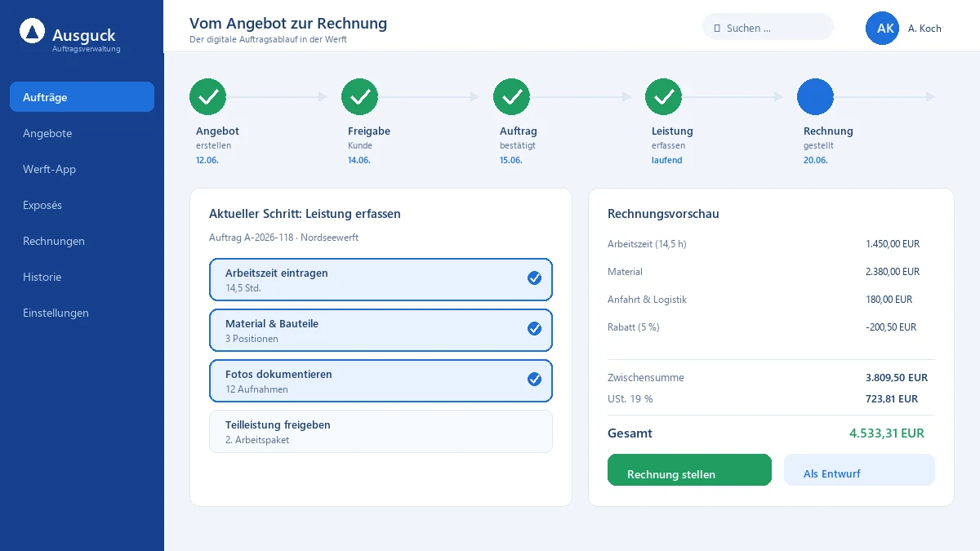Screen dimensions: 980x551
Task: Click the 14.06. date under Freigabe
Action: 359,160
